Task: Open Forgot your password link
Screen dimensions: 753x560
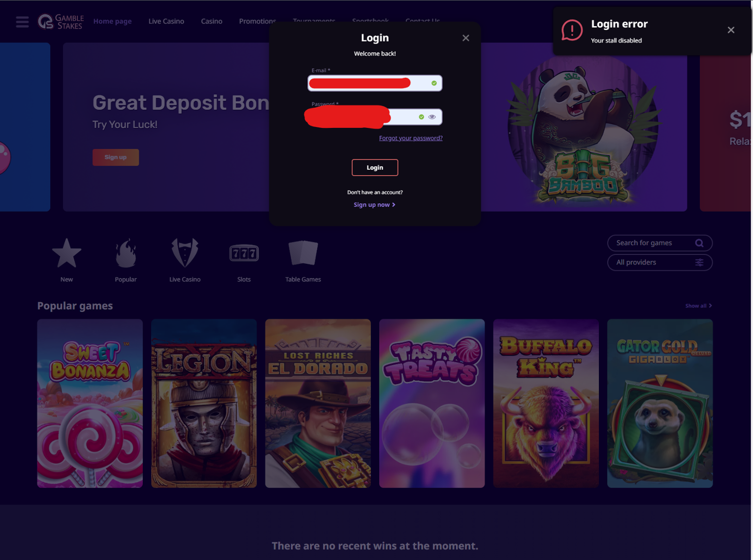Action: pyautogui.click(x=411, y=138)
